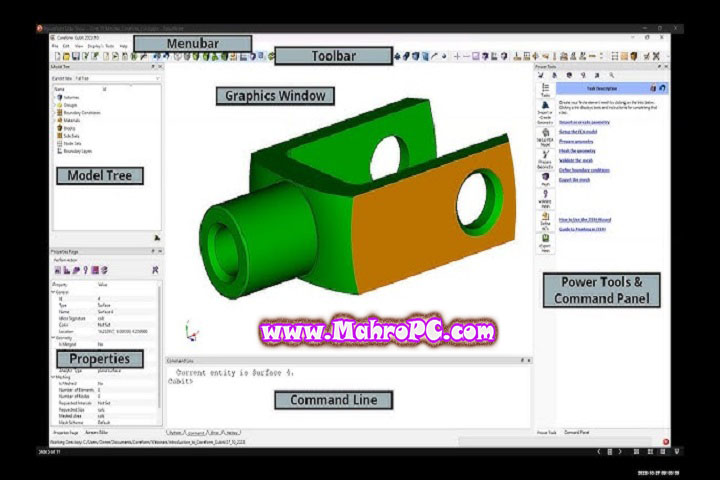
Task: Click the pin icon in Surface Action toolbar
Action: pos(85,270)
